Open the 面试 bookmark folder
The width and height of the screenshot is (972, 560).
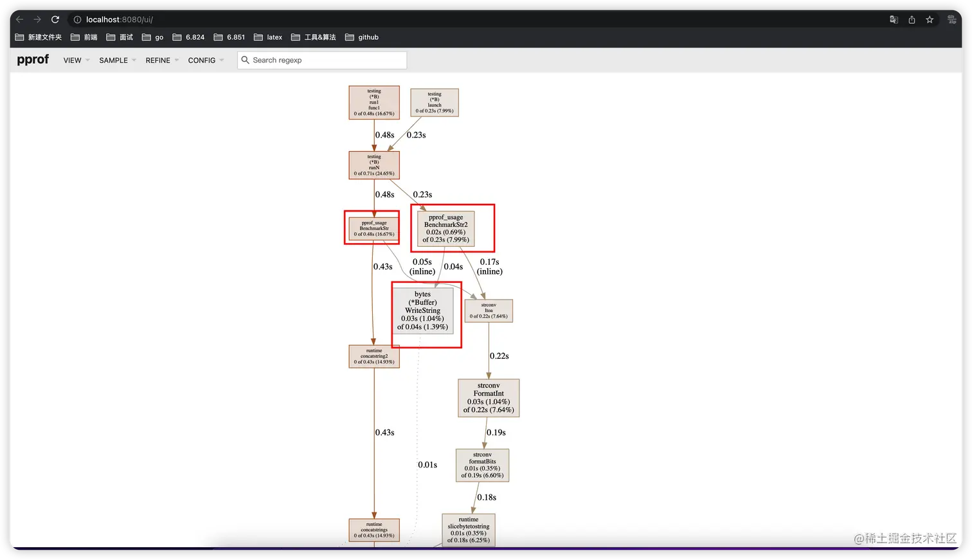tap(120, 37)
